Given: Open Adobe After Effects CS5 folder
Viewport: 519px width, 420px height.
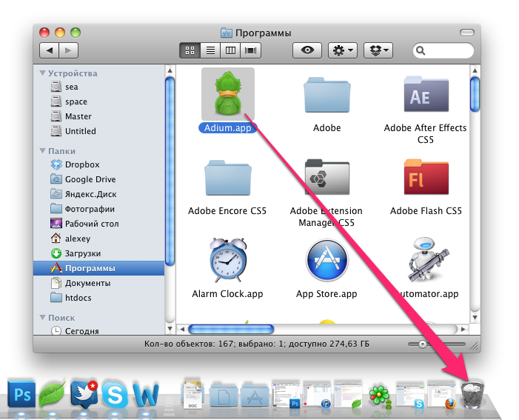Looking at the screenshot, I should 426,94.
